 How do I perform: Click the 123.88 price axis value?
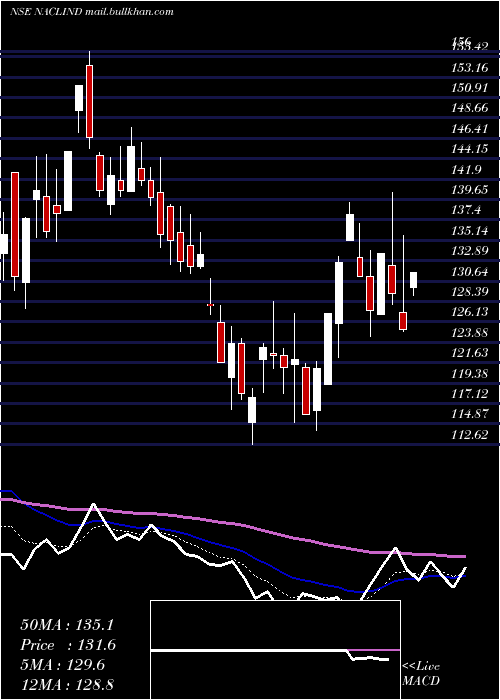[x=469, y=333]
